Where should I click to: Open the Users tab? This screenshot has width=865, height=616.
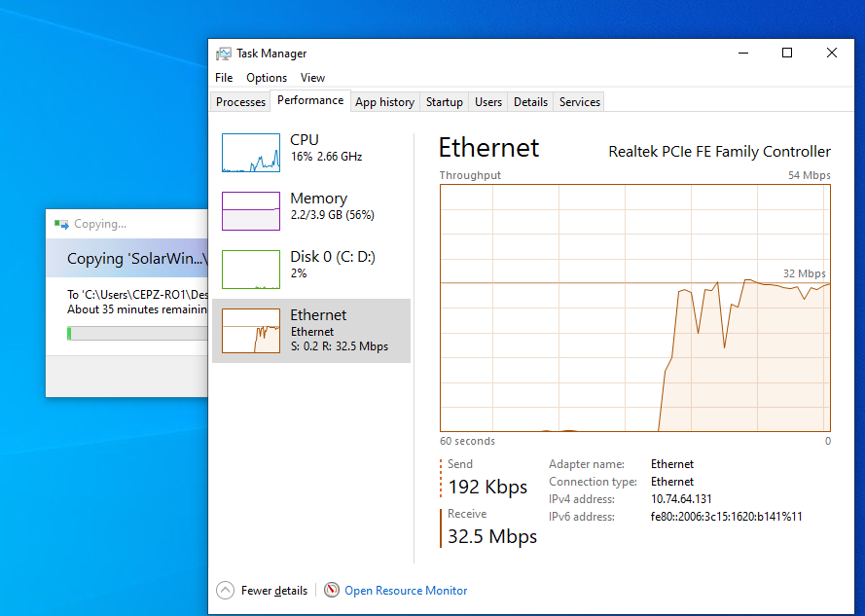[x=488, y=102]
